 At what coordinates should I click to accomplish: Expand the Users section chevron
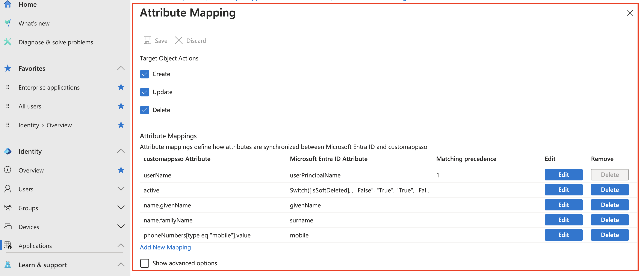click(x=121, y=189)
